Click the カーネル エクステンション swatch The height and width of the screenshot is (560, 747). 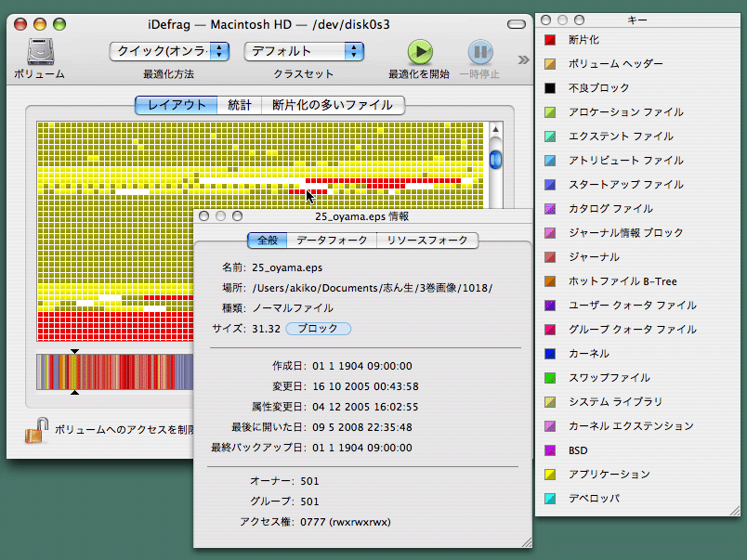point(550,426)
